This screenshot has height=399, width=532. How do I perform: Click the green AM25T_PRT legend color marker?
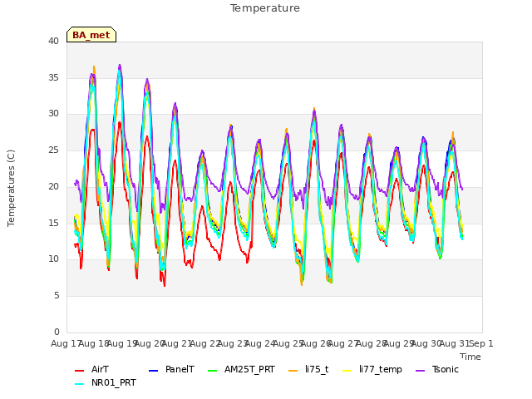[212, 371]
